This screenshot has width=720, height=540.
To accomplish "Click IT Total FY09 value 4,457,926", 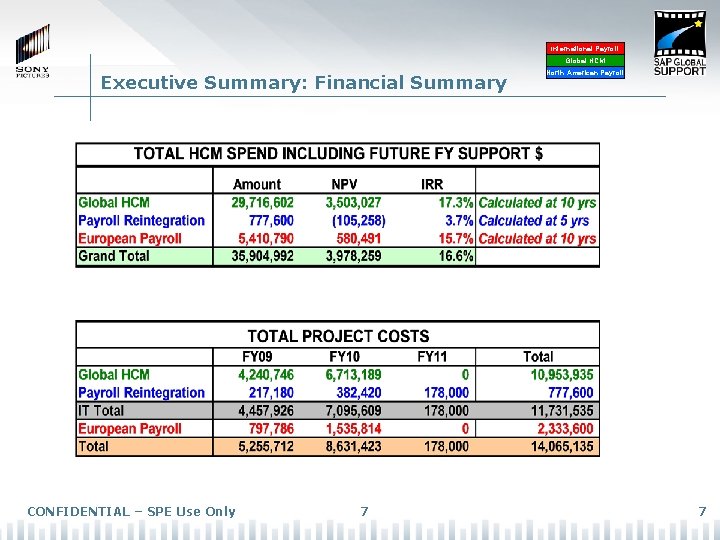I will 266,411.
